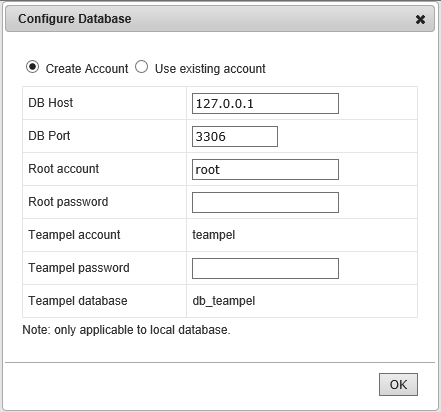Click the DB Host input field

pos(265,103)
